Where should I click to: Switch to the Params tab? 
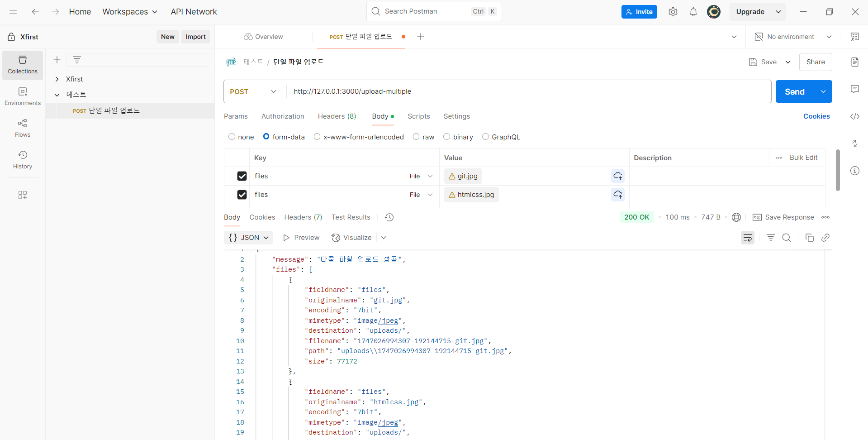236,116
